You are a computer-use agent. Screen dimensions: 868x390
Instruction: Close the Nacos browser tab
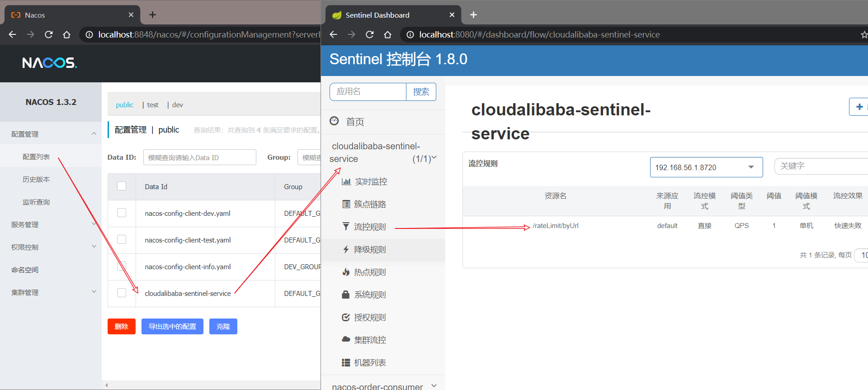131,15
